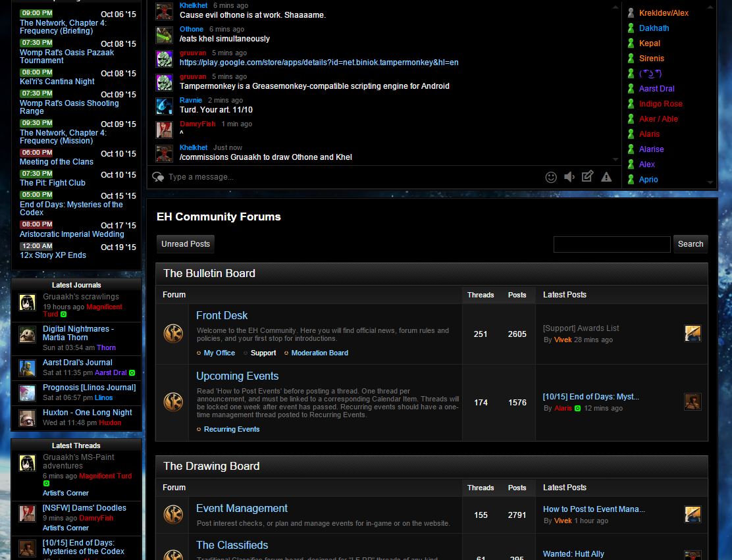This screenshot has height=560, width=732.
Task: Click the Unread Posts button
Action: pyautogui.click(x=186, y=244)
